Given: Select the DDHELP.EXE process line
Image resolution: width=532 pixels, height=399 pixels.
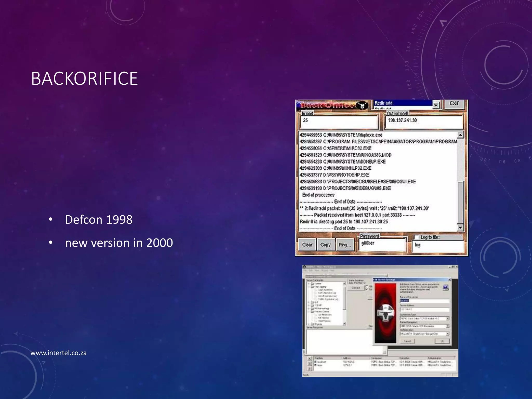Looking at the screenshot, I should coord(342,162).
